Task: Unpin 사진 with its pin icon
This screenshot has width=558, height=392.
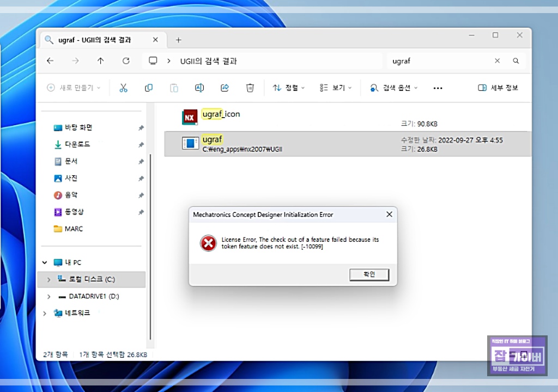Action: click(x=141, y=178)
